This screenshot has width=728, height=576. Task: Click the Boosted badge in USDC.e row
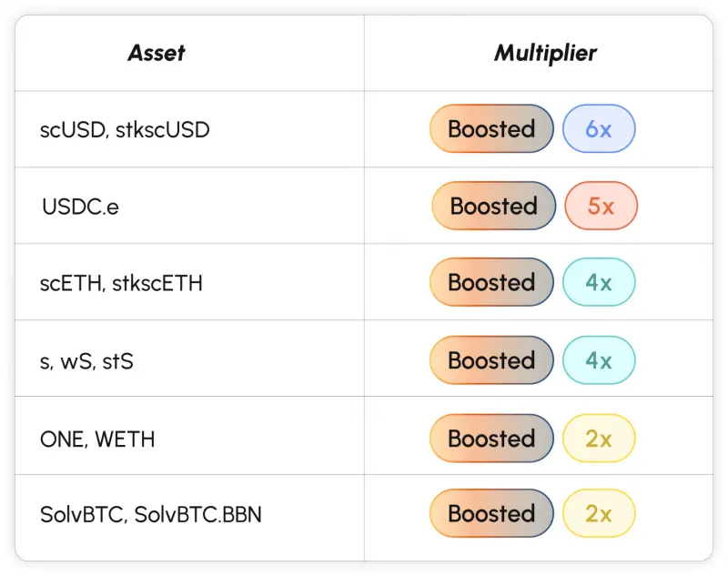(493, 206)
